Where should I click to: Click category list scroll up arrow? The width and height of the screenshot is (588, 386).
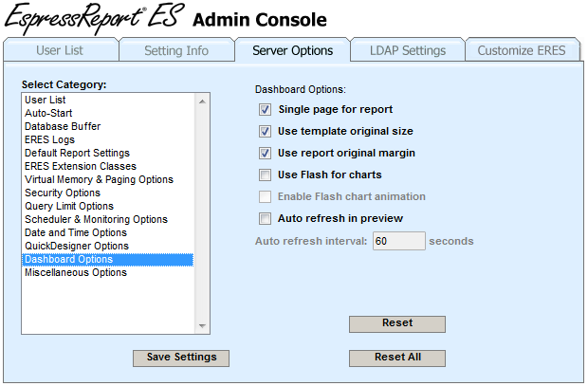[202, 101]
